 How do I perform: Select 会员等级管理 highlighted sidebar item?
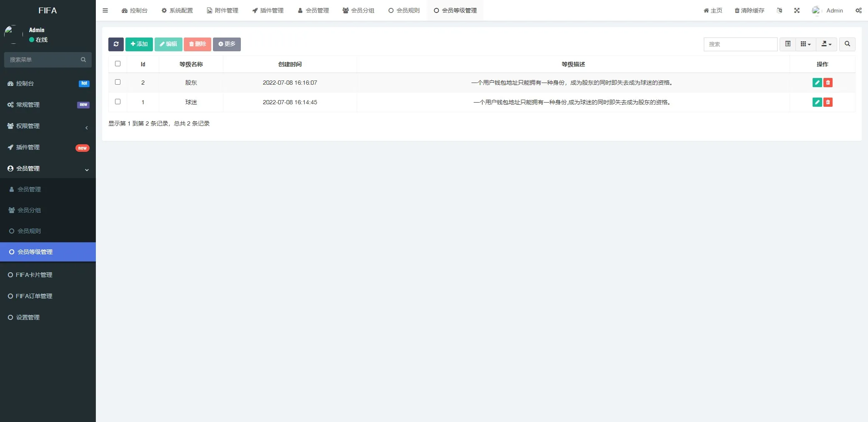(x=48, y=252)
